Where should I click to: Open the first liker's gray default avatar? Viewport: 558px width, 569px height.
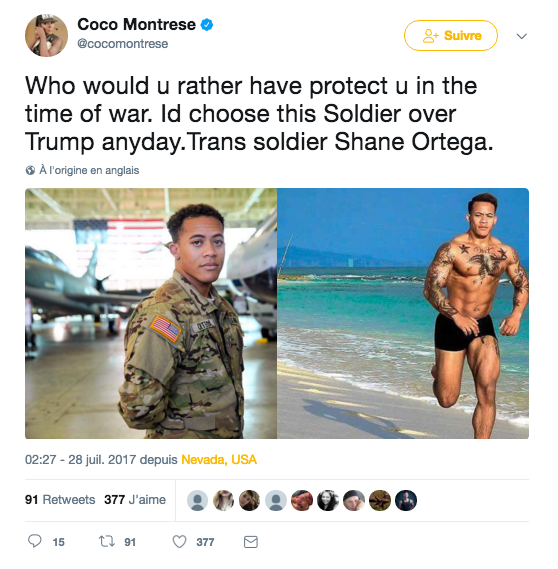coord(197,500)
